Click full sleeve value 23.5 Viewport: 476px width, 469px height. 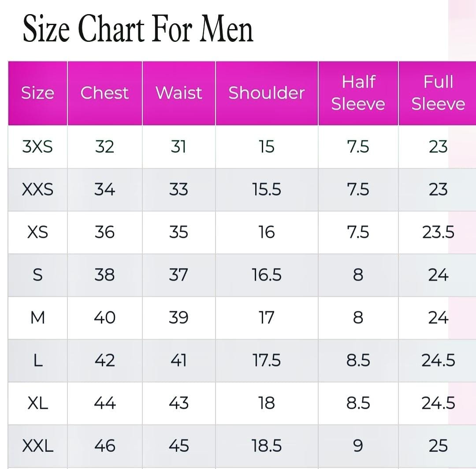pyautogui.click(x=438, y=232)
